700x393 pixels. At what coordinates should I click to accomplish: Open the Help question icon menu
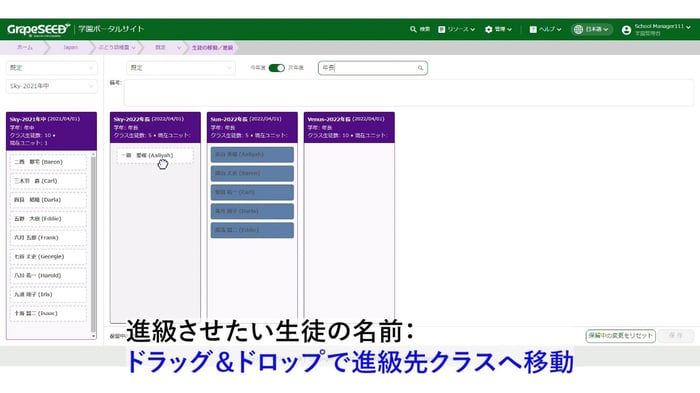click(x=533, y=29)
